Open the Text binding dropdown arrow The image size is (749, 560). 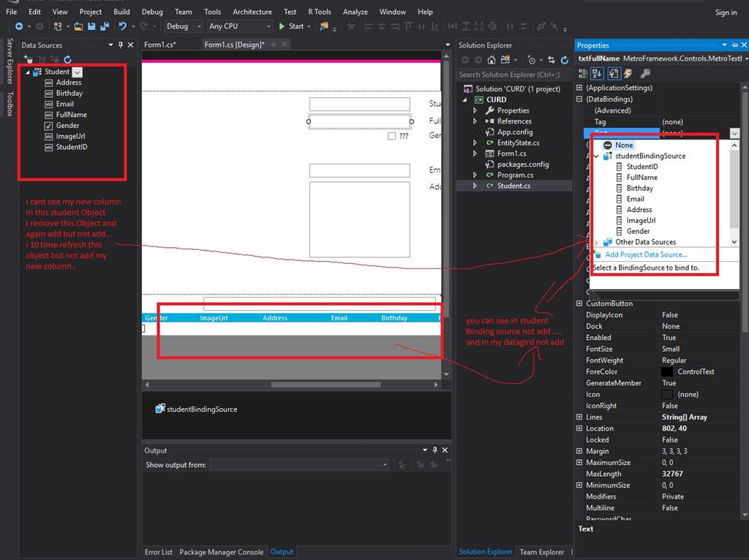tap(734, 133)
